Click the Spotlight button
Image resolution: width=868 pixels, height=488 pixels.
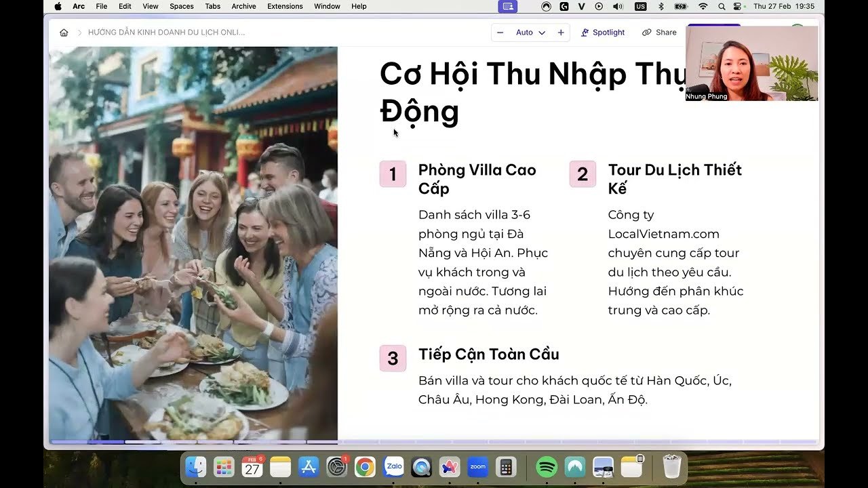pyautogui.click(x=603, y=33)
